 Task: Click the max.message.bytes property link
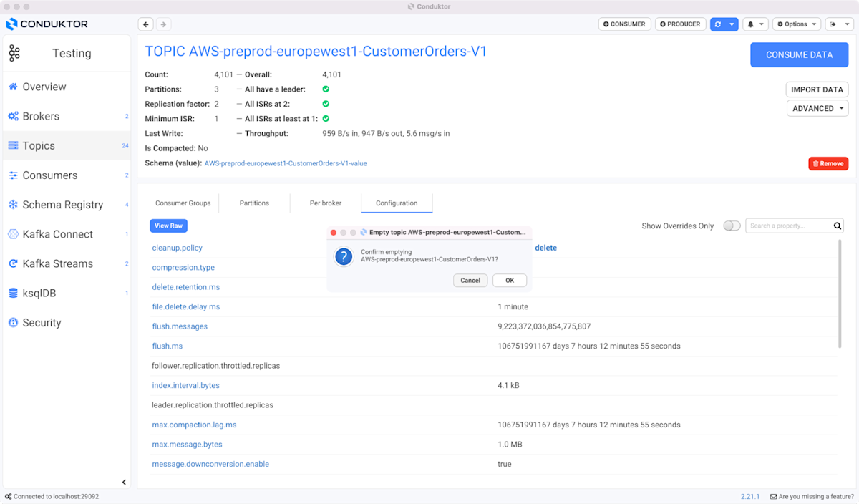pos(187,445)
